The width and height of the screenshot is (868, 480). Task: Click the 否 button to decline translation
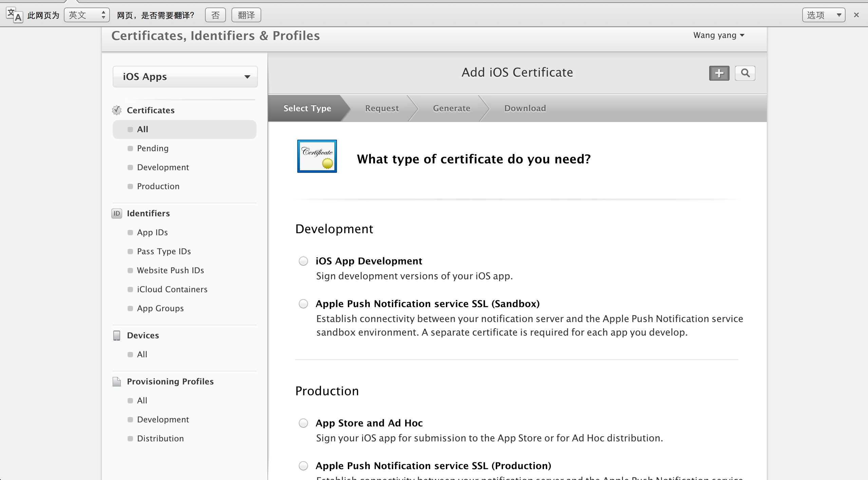(215, 15)
